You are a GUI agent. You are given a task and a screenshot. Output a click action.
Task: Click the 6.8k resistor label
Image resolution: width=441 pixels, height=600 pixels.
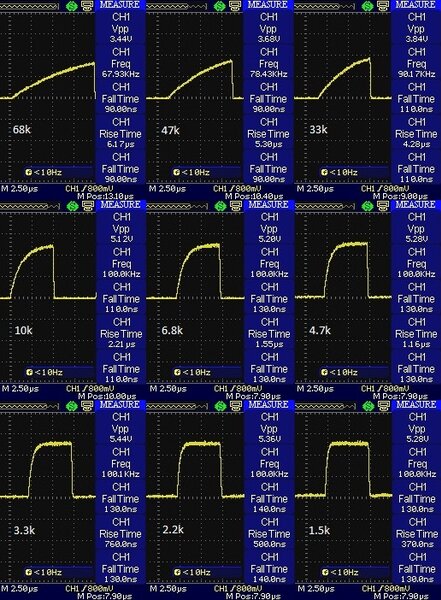(x=172, y=330)
